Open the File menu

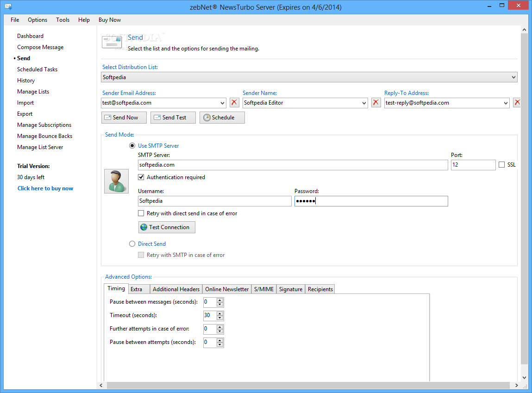tap(15, 19)
